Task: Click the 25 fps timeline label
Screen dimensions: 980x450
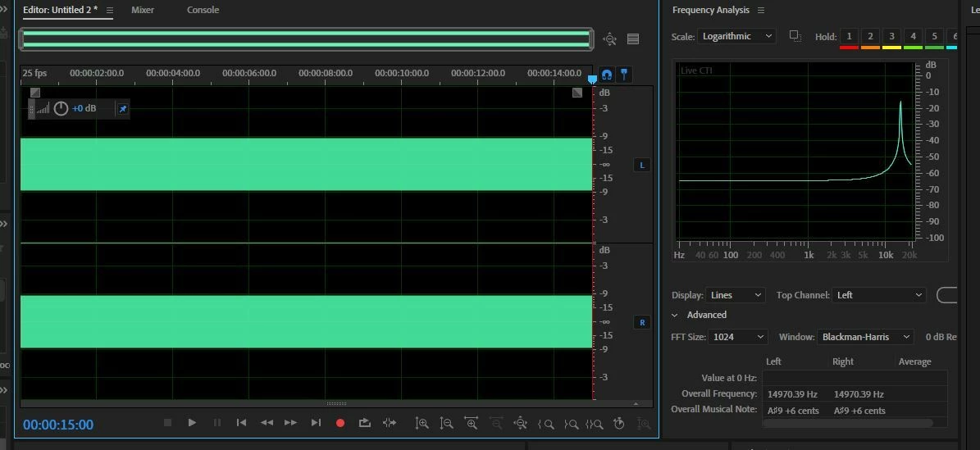Action: 35,73
